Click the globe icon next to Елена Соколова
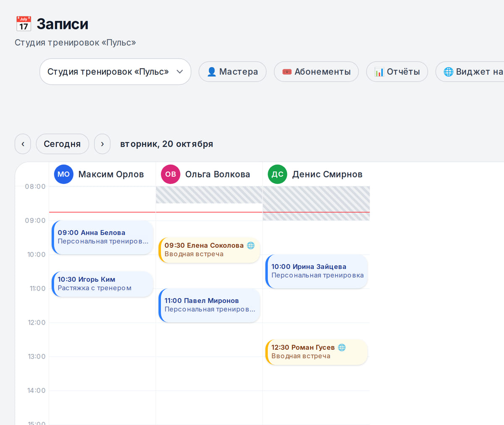 tap(251, 245)
